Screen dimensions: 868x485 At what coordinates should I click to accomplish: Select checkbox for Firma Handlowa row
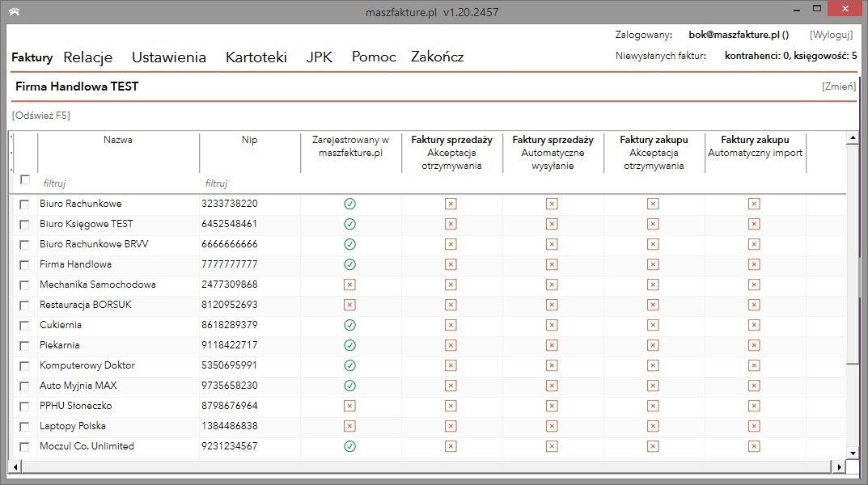click(x=24, y=265)
